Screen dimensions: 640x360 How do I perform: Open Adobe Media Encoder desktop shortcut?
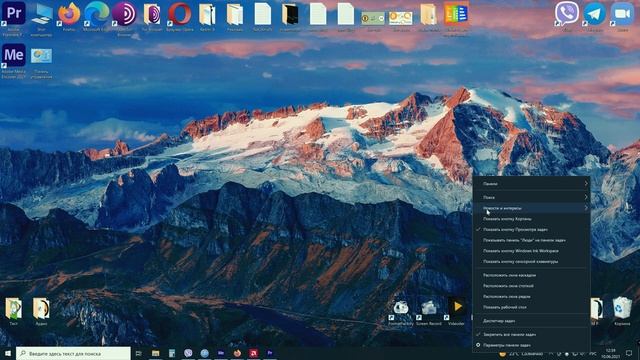(14, 61)
